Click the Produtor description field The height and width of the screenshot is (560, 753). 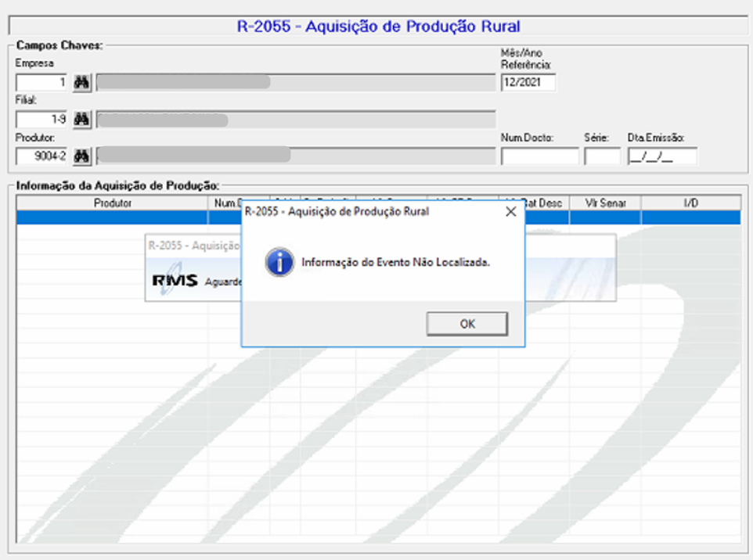296,156
